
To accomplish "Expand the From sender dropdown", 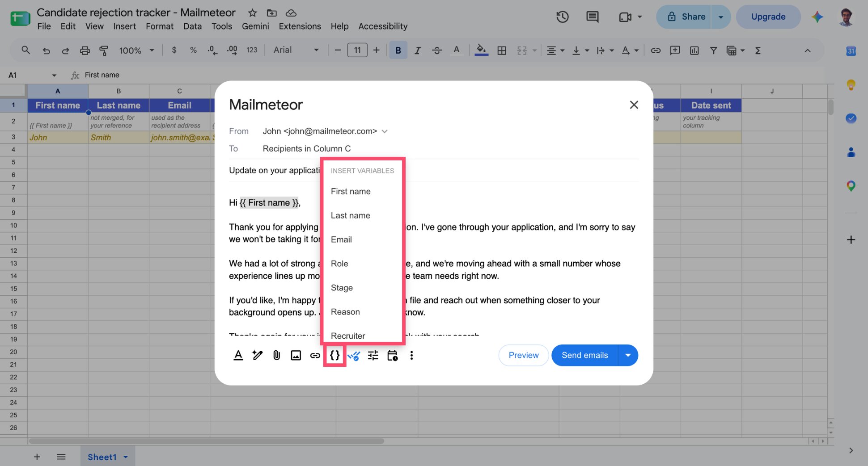I will (x=385, y=131).
